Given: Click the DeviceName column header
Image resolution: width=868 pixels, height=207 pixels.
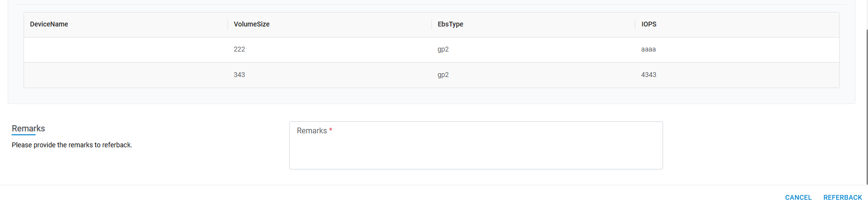Looking at the screenshot, I should pos(49,24).
